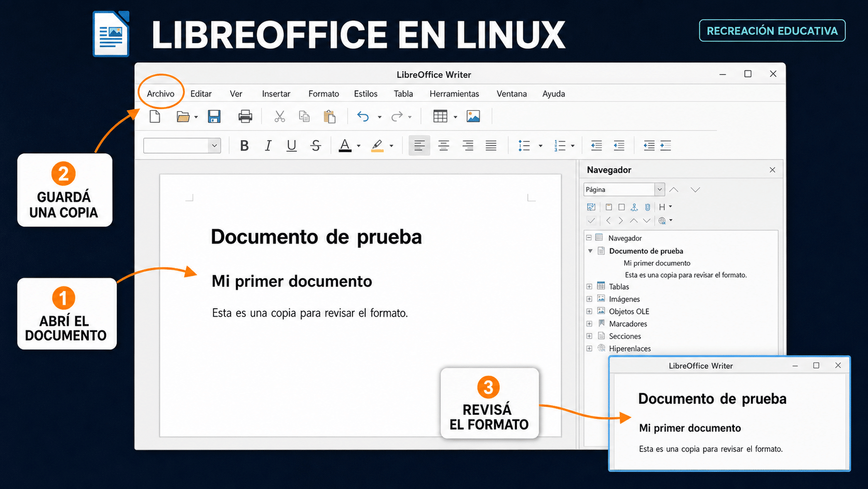Collapse the root Navegador tree node
The width and height of the screenshot is (868, 489).
pyautogui.click(x=589, y=237)
